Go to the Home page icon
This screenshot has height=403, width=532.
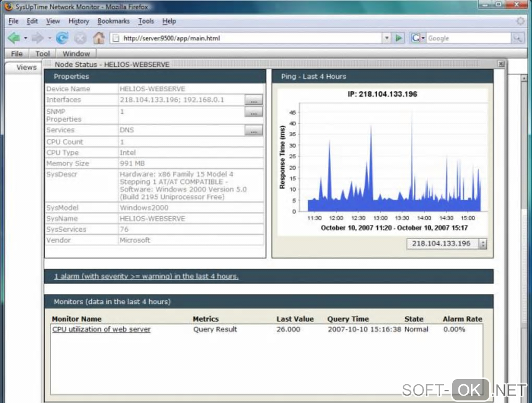[x=99, y=38]
